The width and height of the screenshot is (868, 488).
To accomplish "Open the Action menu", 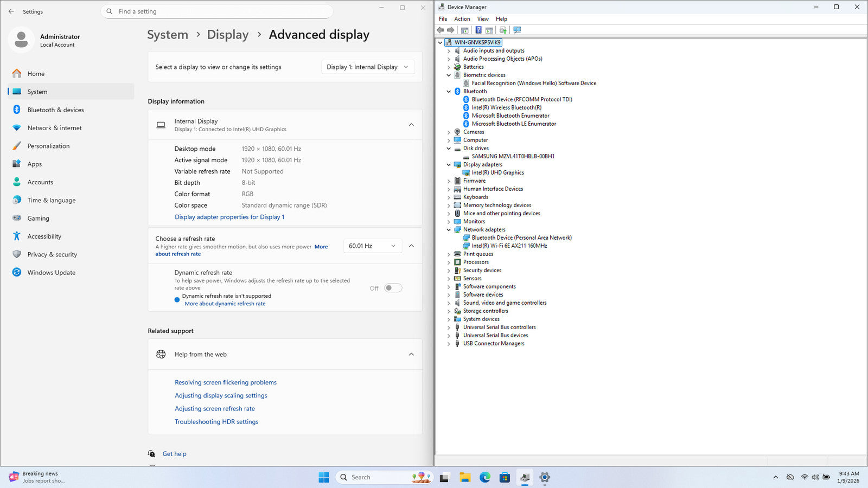I will [462, 19].
